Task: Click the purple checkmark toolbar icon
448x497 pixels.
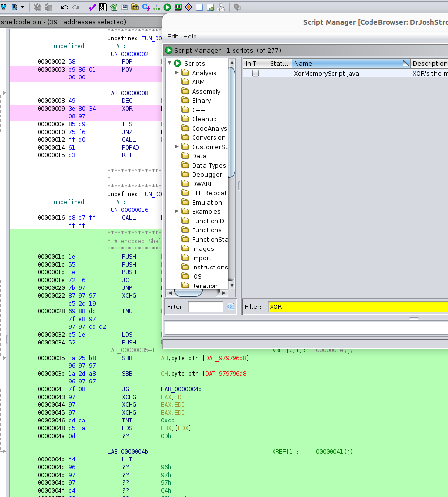Action: [92, 7]
